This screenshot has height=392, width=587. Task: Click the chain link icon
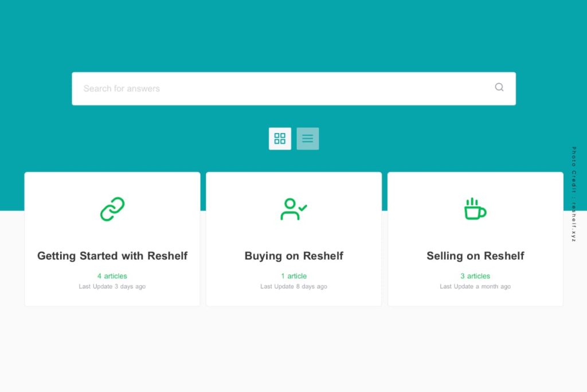click(x=112, y=209)
